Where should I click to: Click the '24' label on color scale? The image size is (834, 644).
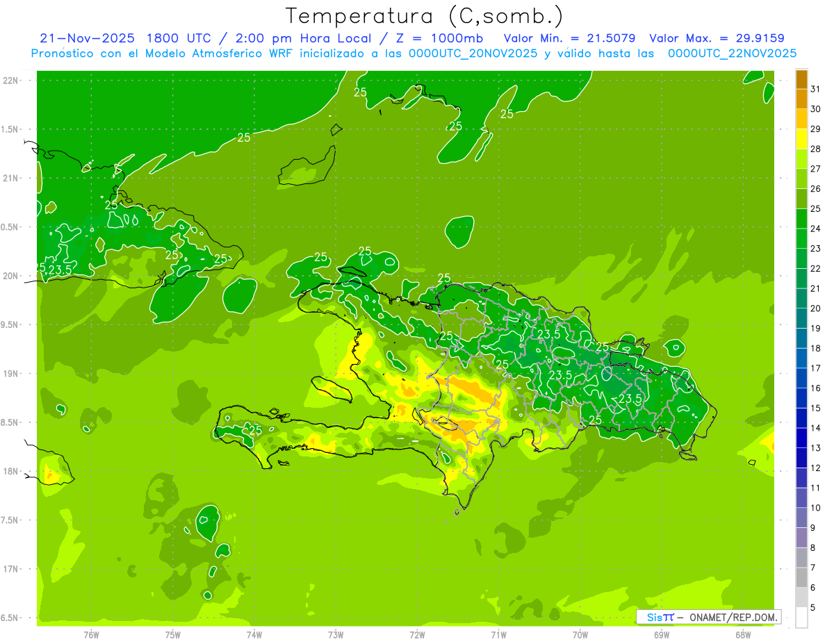coord(816,229)
